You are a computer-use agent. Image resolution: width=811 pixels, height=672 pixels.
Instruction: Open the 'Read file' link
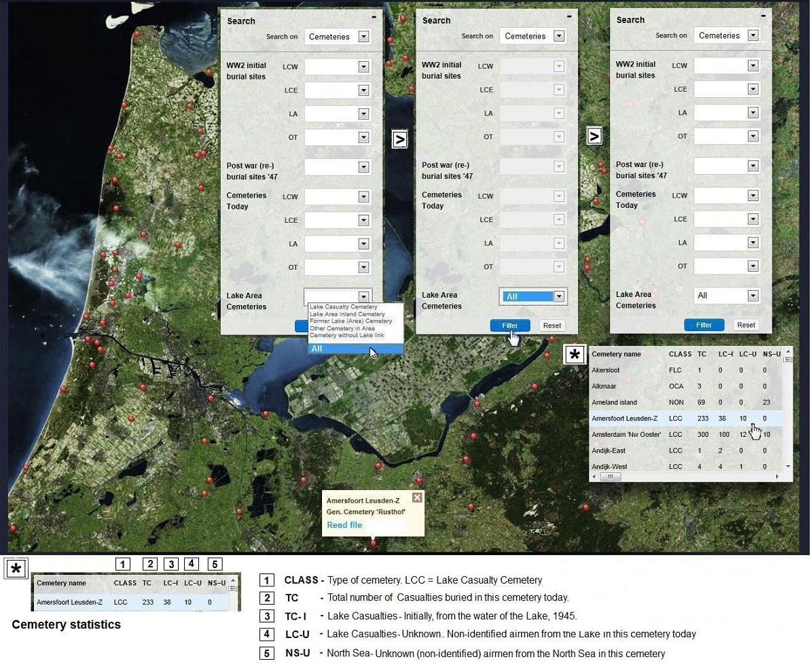(x=344, y=525)
